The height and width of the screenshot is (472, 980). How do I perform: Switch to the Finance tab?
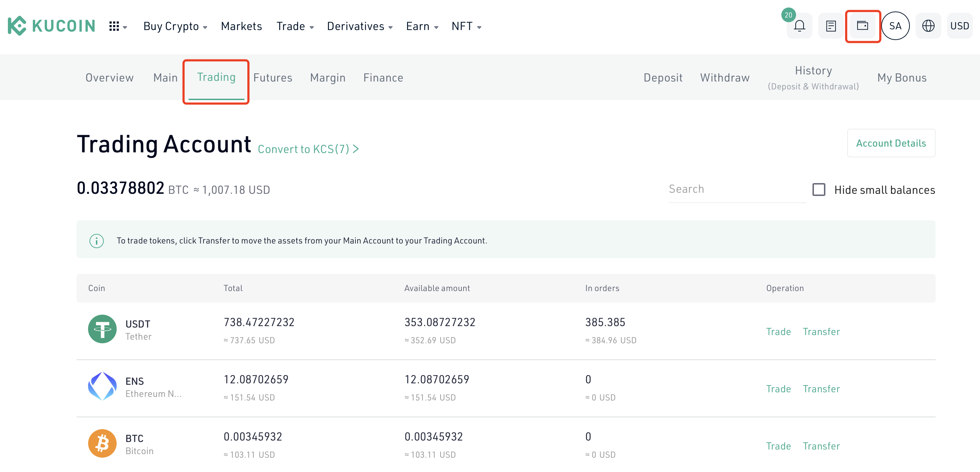click(x=383, y=78)
